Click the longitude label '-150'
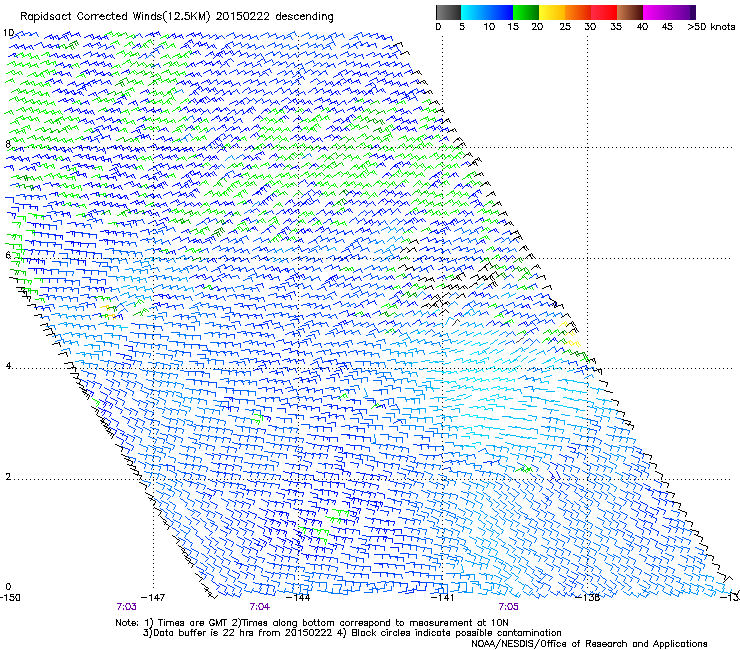740x650 pixels. click(x=10, y=598)
